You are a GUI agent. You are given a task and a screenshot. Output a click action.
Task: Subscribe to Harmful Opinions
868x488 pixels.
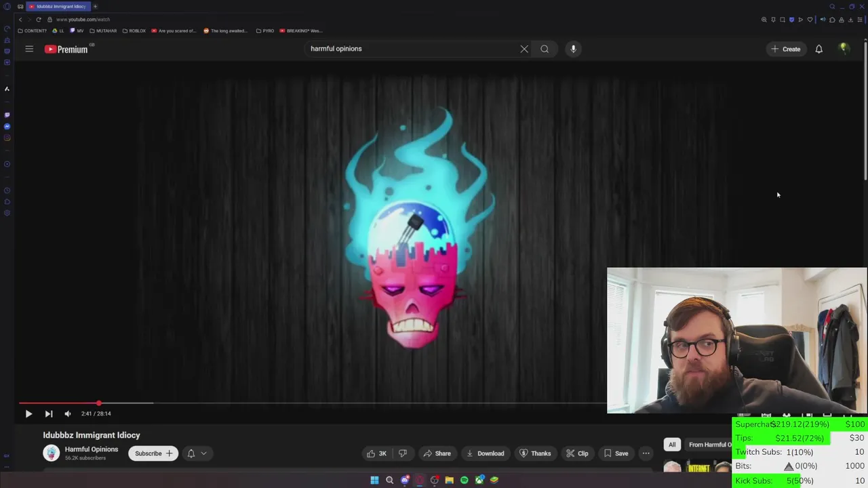tap(153, 453)
